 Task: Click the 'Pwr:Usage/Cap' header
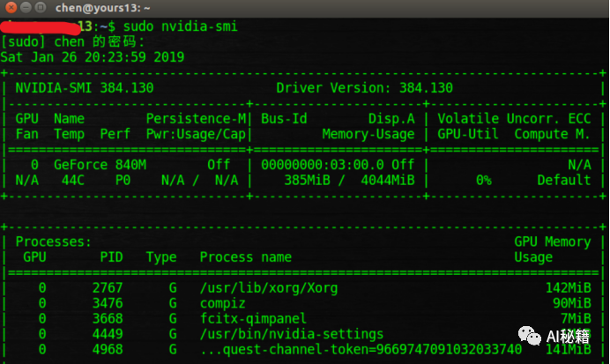tap(196, 134)
